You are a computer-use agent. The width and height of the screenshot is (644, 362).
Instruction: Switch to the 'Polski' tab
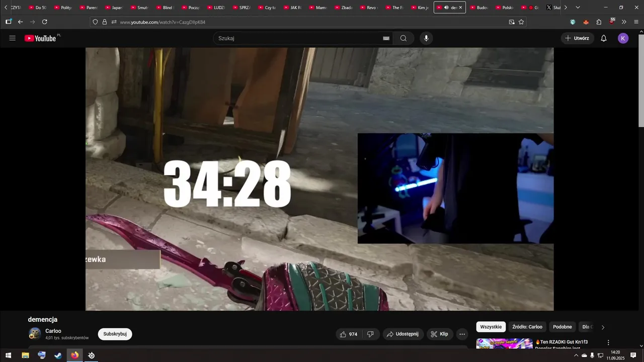504,8
